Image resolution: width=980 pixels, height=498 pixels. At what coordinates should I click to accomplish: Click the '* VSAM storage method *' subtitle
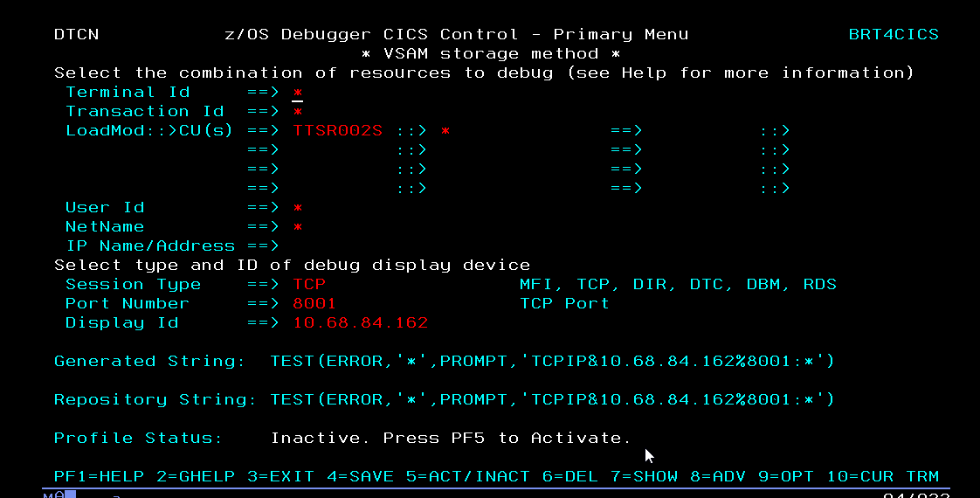[x=491, y=54]
